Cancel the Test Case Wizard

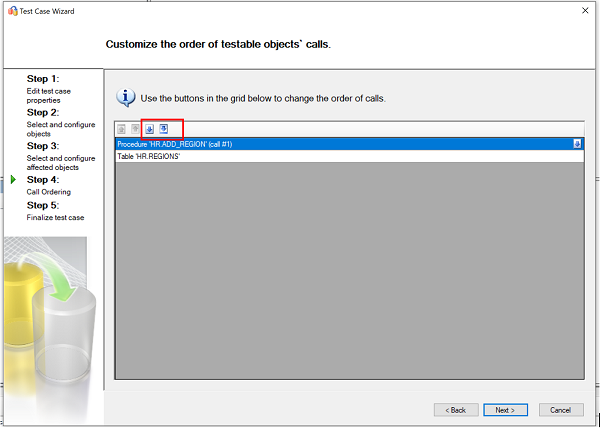(561, 410)
